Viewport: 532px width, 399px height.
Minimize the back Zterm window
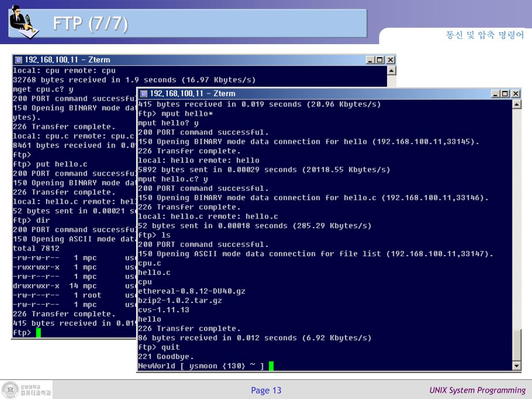tap(370, 60)
